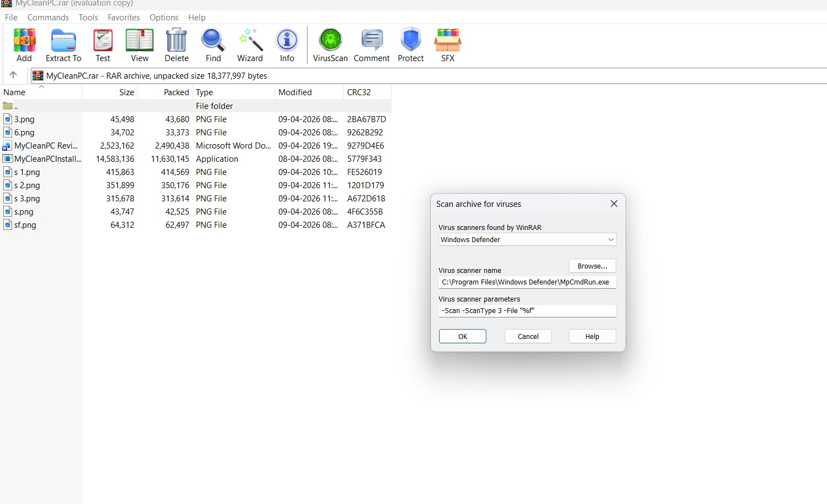Launch the Wizard wand tool
827x504 pixels.
pyautogui.click(x=250, y=45)
